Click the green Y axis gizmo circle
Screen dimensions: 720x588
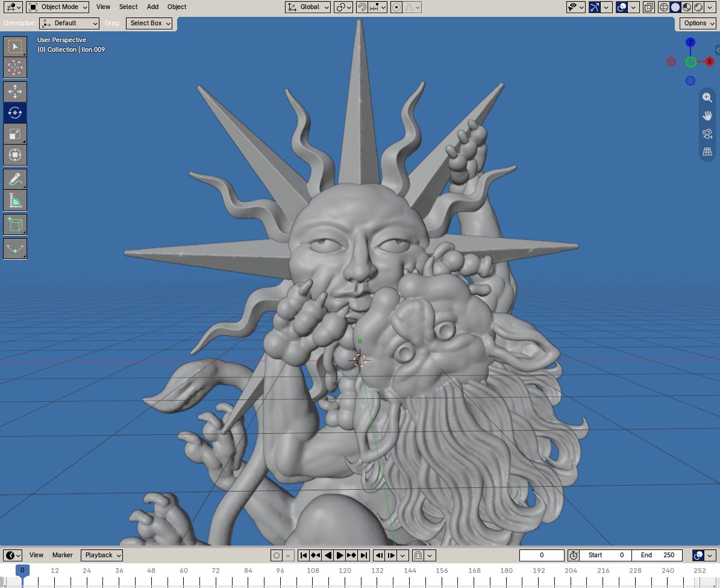[x=690, y=62]
